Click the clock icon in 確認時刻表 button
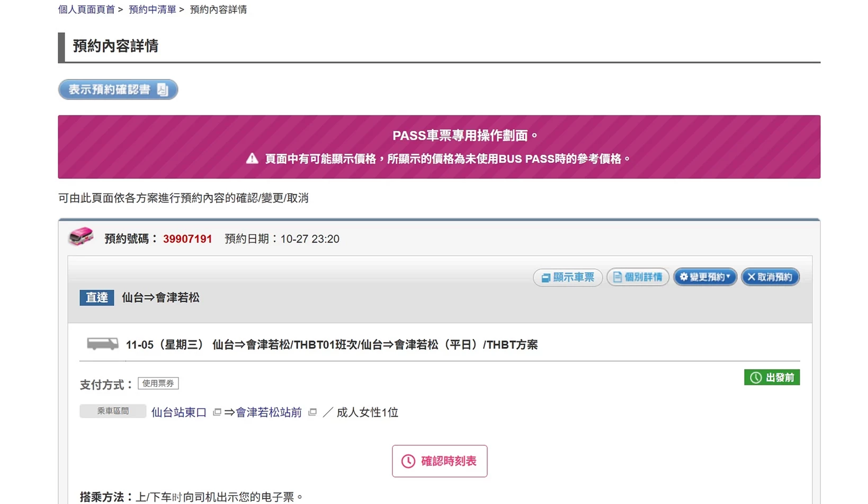This screenshot has height=504, width=868. click(x=408, y=461)
